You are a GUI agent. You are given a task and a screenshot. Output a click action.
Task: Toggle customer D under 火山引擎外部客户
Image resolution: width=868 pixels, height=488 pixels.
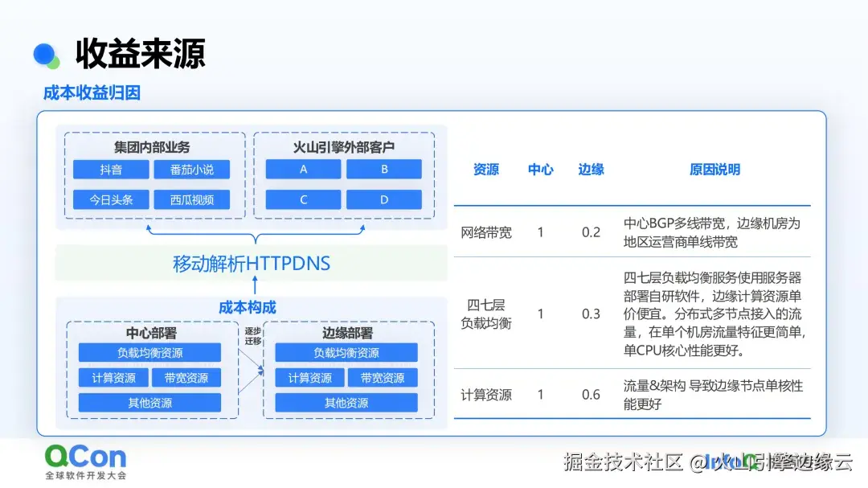[x=383, y=199]
